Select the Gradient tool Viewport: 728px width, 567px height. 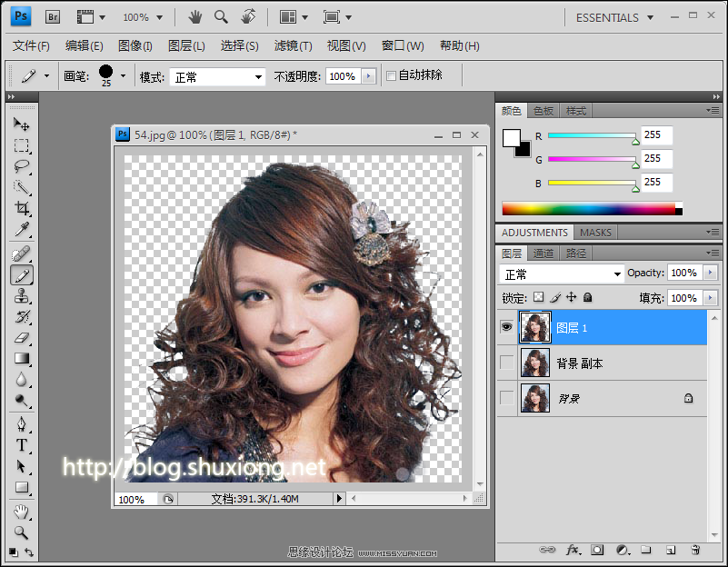[x=21, y=359]
